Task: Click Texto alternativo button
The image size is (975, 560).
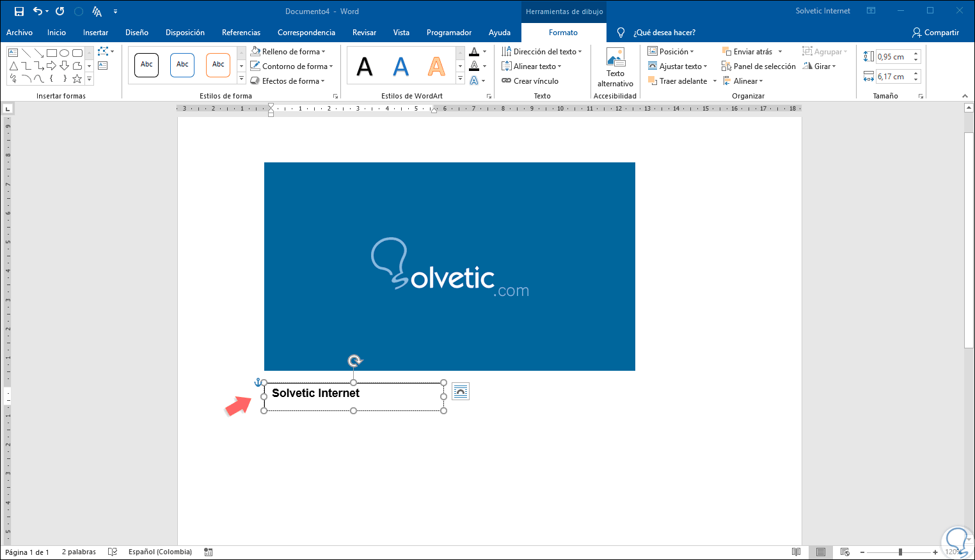Action: pos(615,68)
